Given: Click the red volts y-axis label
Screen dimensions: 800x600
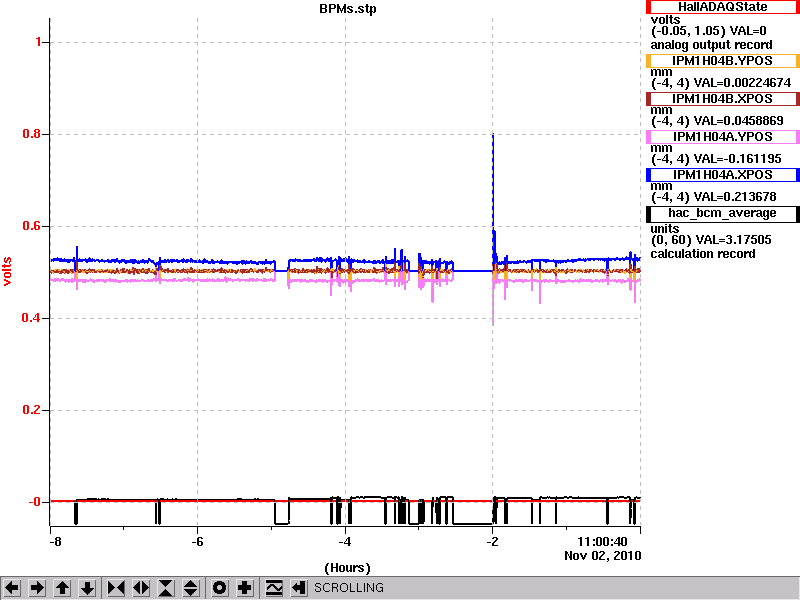Looking at the screenshot, I should 7,271.
